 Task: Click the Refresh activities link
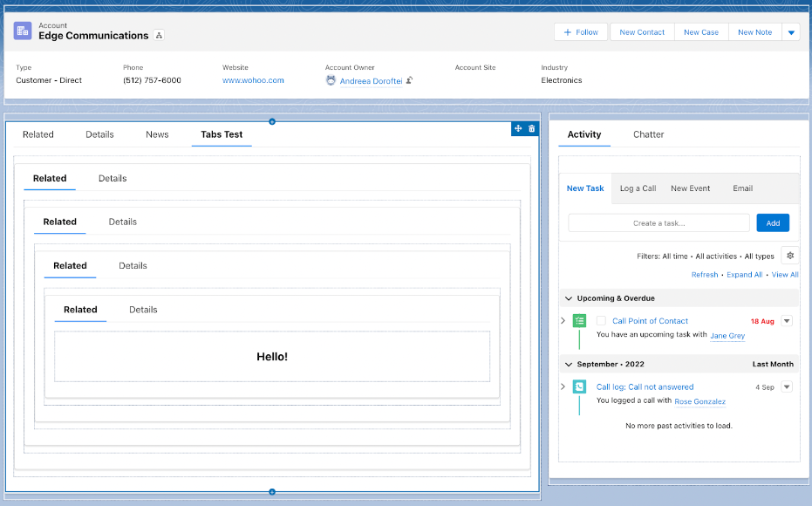(x=705, y=275)
